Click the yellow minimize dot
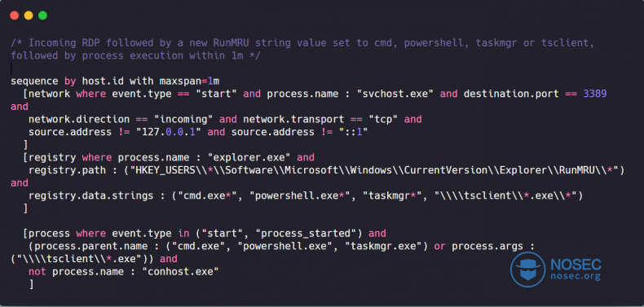Image resolution: width=644 pixels, height=307 pixels. [29, 15]
